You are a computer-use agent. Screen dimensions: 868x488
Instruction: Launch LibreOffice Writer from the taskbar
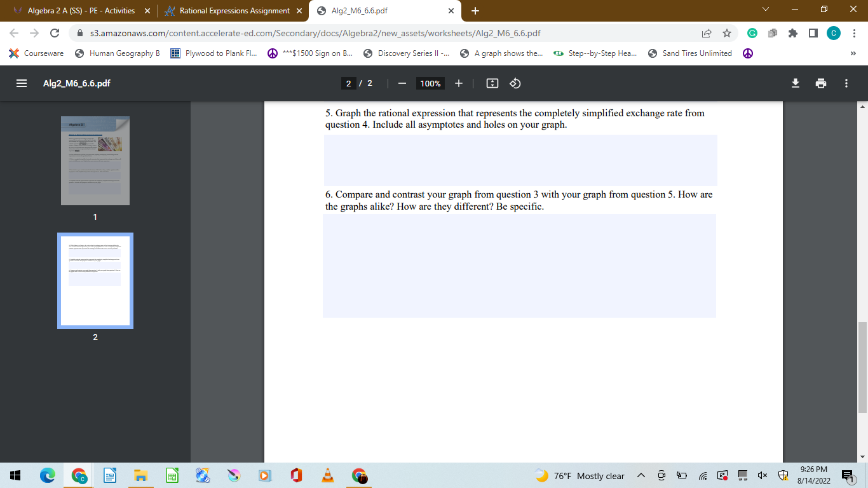click(x=109, y=475)
